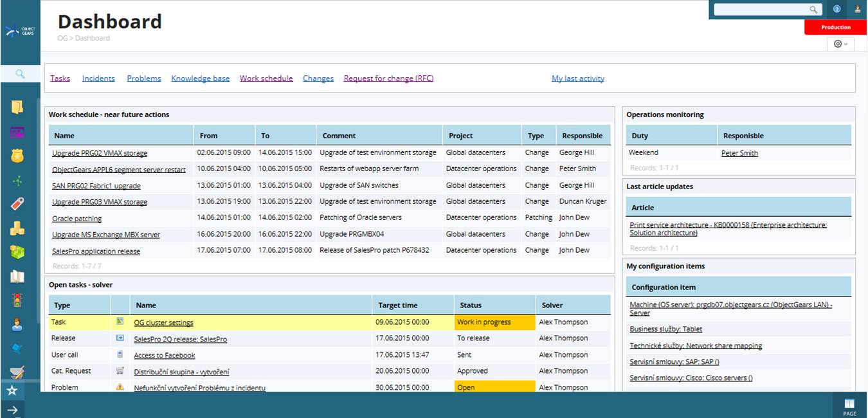The height and width of the screenshot is (418, 868).
Task: Open ObjectGears APPL6 segment server restart
Action: pyautogui.click(x=119, y=170)
